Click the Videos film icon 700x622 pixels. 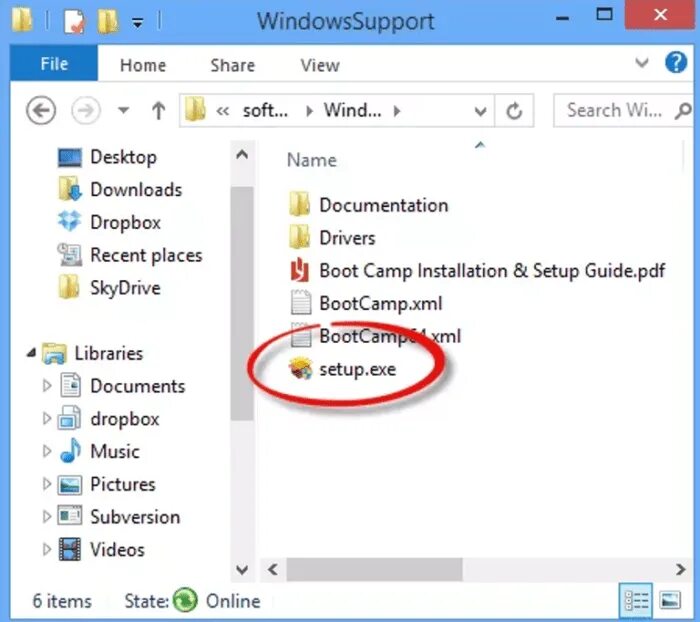pos(70,549)
